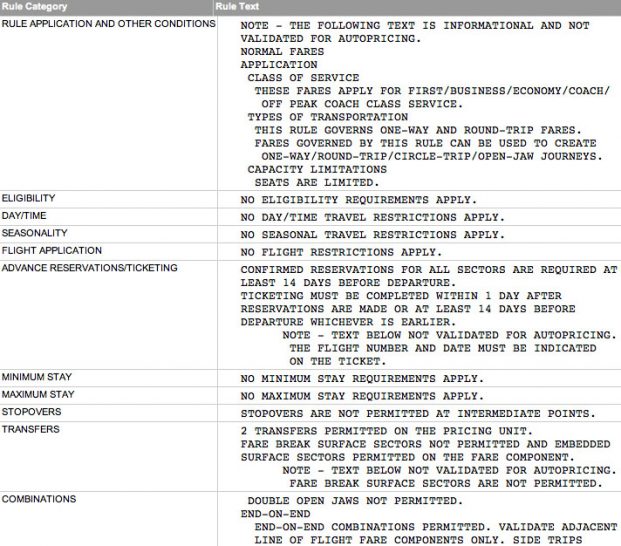Click the 'No seasonal travel restrictions apply' text
The width and height of the screenshot is (621, 546).
point(372,235)
